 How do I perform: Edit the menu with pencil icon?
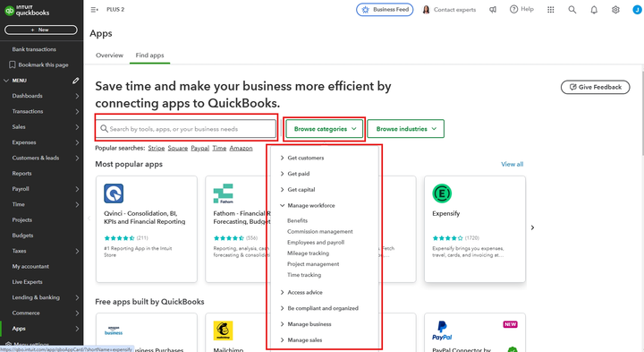point(75,81)
